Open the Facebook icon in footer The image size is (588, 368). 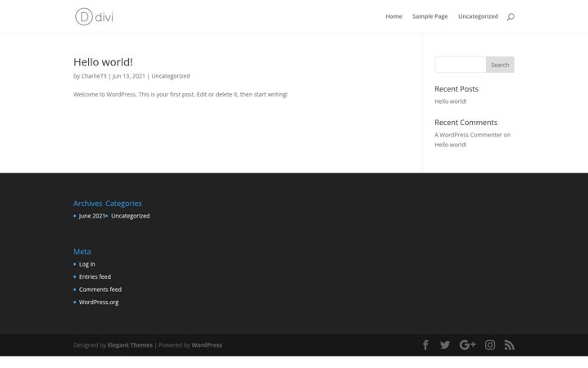click(x=425, y=345)
